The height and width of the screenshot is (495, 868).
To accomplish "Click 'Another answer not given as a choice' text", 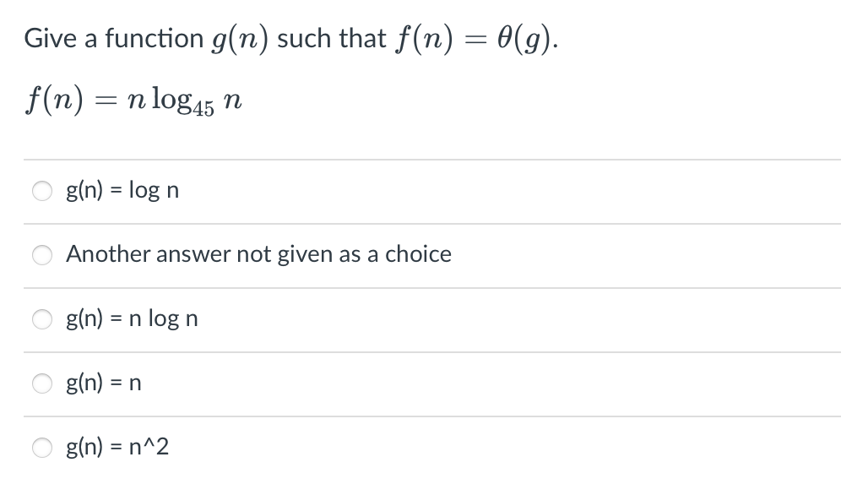I will coord(258,254).
